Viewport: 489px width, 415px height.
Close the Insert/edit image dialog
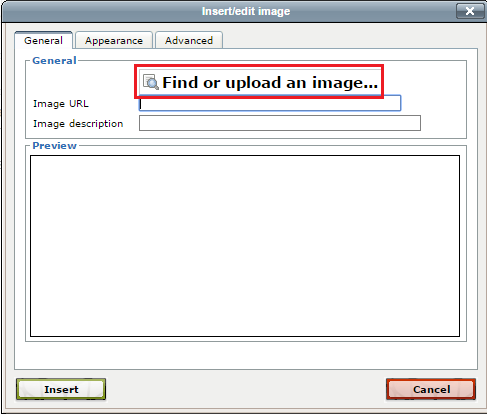tap(470, 11)
